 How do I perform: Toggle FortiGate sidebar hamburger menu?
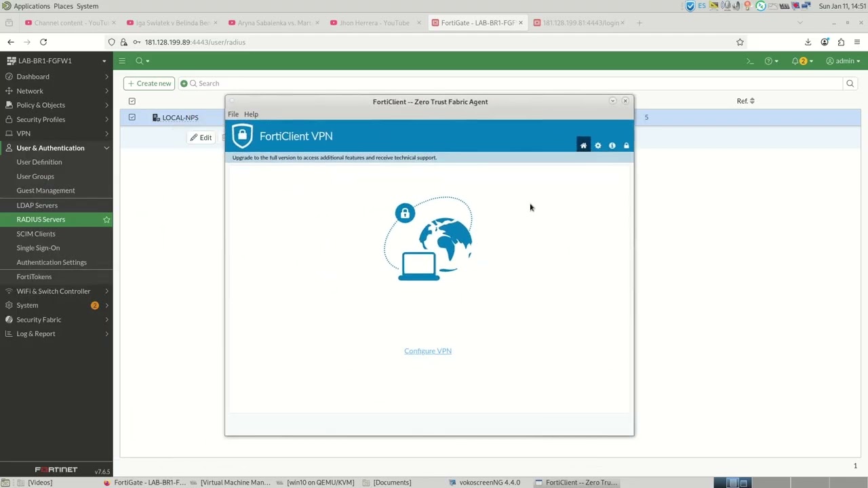coord(122,61)
